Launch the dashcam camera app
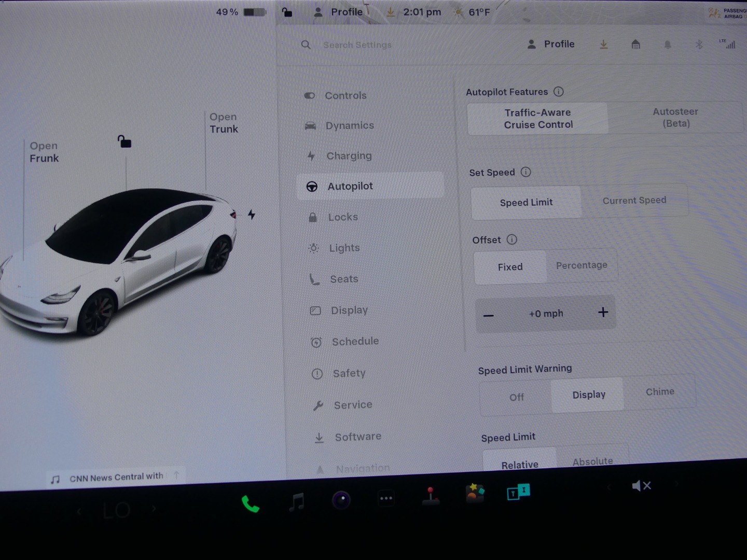This screenshot has height=560, width=747. tap(341, 500)
